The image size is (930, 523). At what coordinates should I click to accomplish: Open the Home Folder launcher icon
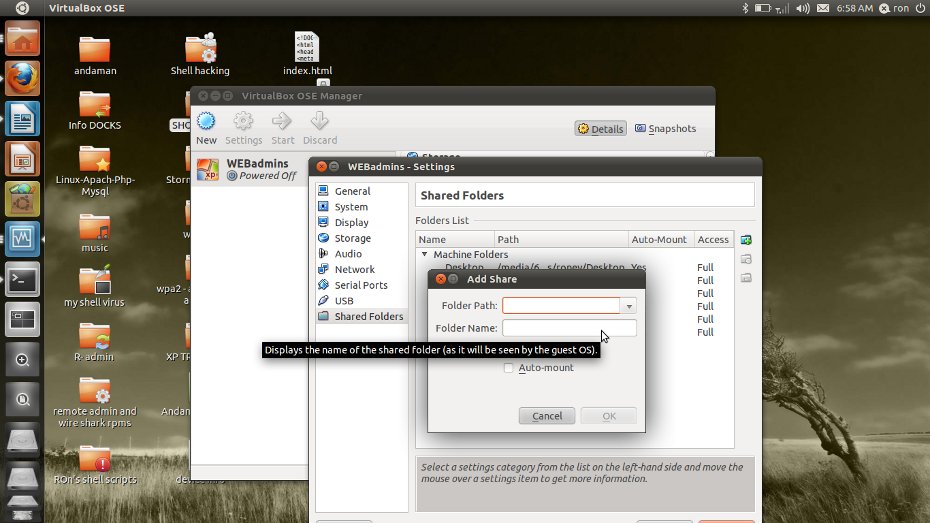pyautogui.click(x=23, y=39)
